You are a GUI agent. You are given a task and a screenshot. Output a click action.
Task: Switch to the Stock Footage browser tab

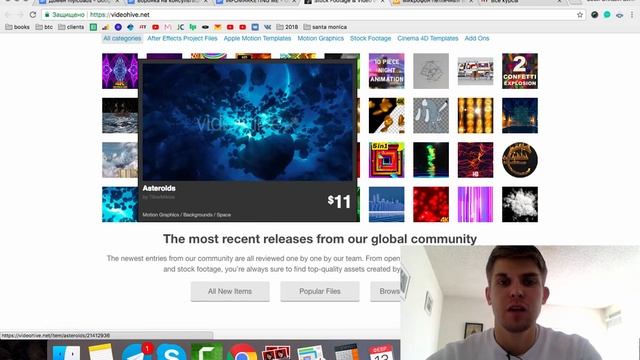click(x=344, y=2)
